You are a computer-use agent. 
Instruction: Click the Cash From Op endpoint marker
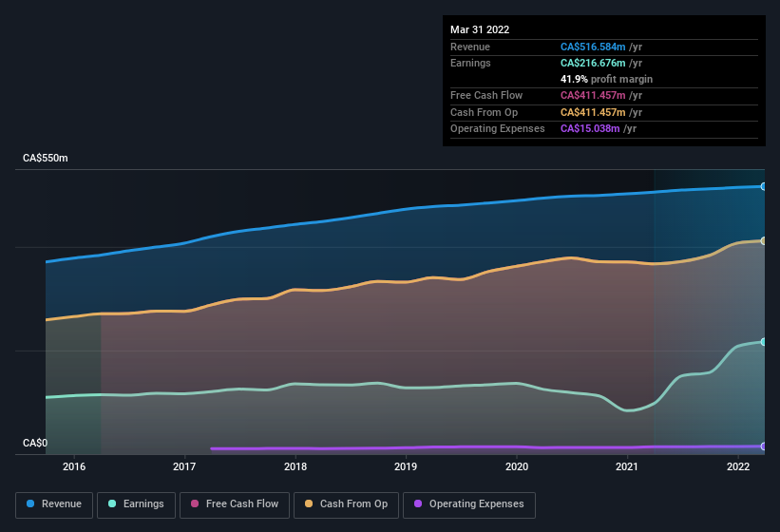click(763, 240)
